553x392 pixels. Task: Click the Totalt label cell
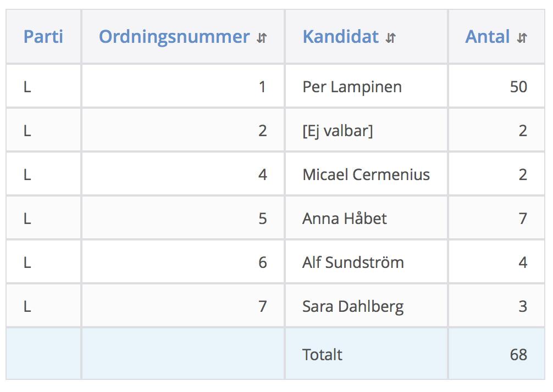(367, 354)
